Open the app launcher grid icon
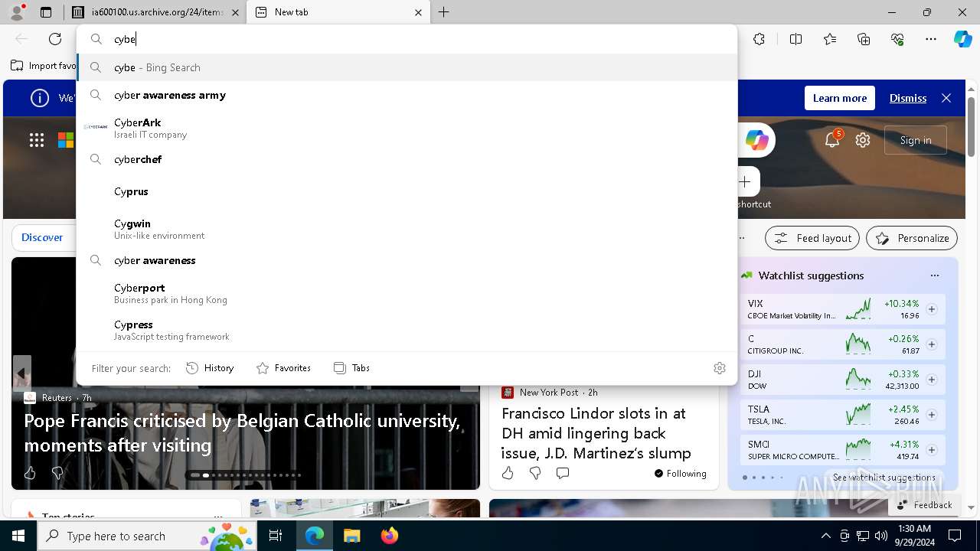The width and height of the screenshot is (980, 551). click(37, 139)
